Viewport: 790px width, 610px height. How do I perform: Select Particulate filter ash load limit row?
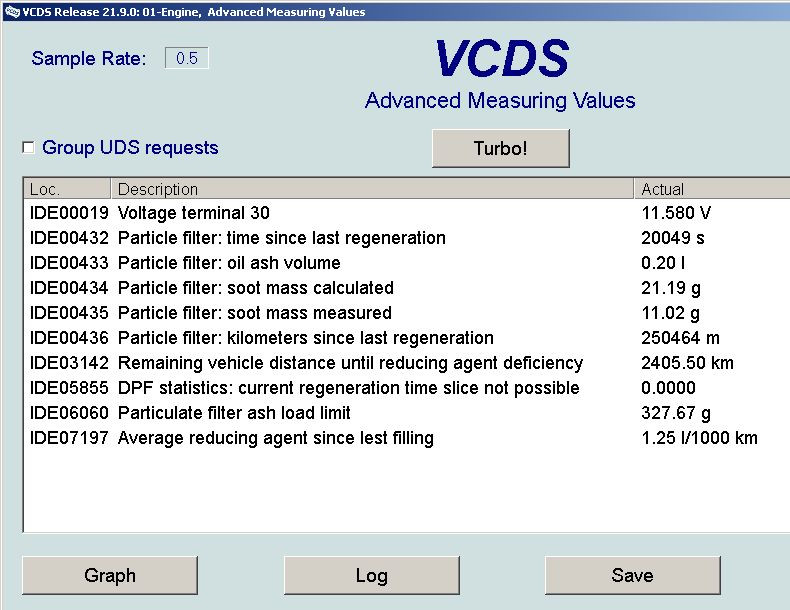point(407,413)
